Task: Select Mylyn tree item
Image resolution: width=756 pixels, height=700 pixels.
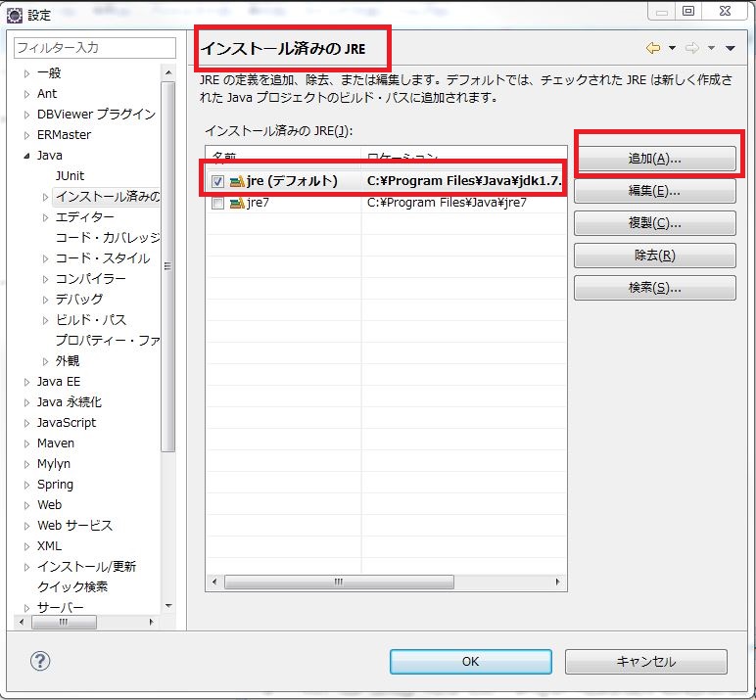Action: pos(54,464)
